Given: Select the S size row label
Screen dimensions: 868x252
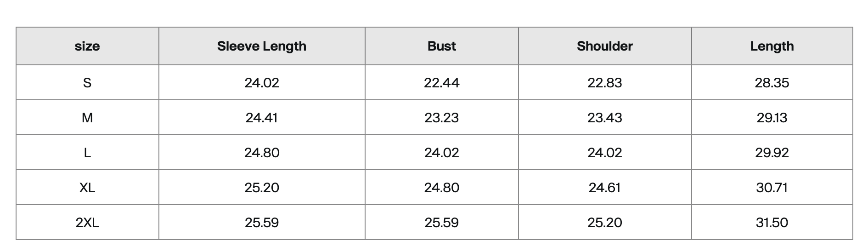Looking at the screenshot, I should (x=87, y=83).
